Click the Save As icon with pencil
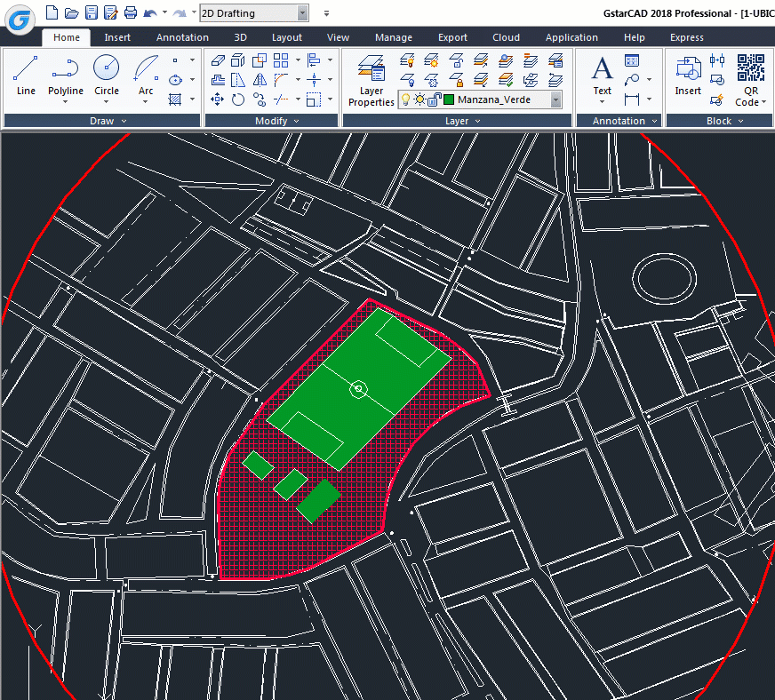775x700 pixels. pos(111,12)
